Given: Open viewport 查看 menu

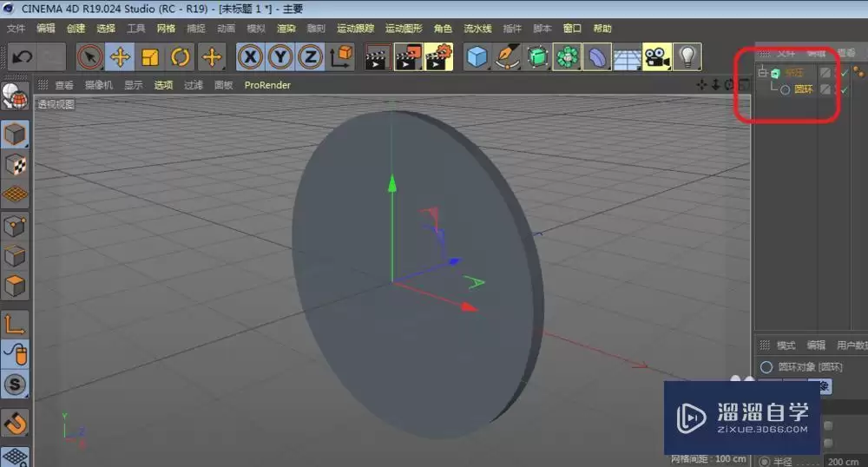Looking at the screenshot, I should click(64, 85).
